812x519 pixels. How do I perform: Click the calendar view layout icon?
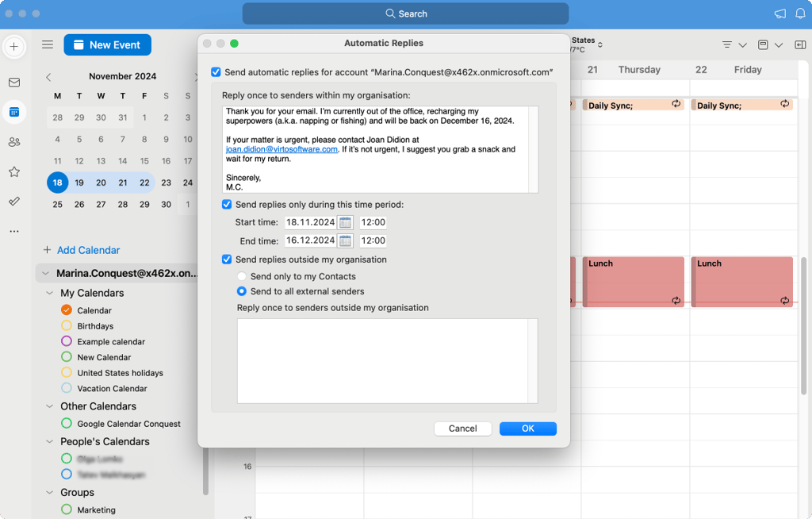(763, 45)
